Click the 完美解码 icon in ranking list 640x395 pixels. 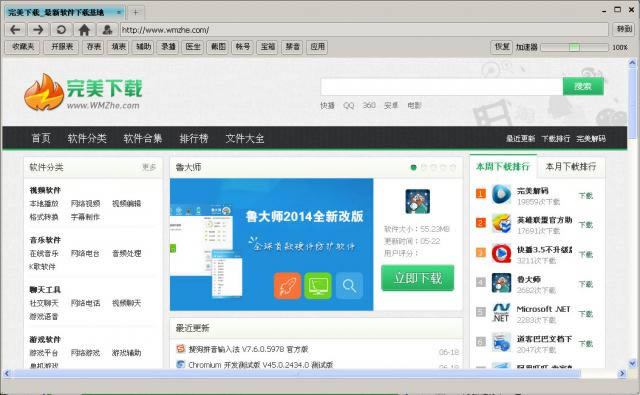501,195
